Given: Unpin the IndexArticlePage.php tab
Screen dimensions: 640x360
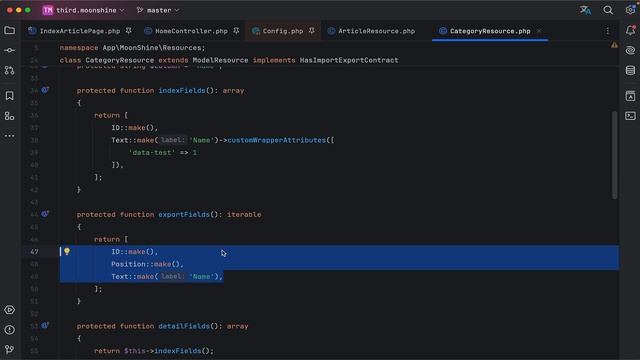Looking at the screenshot, I should (x=129, y=31).
